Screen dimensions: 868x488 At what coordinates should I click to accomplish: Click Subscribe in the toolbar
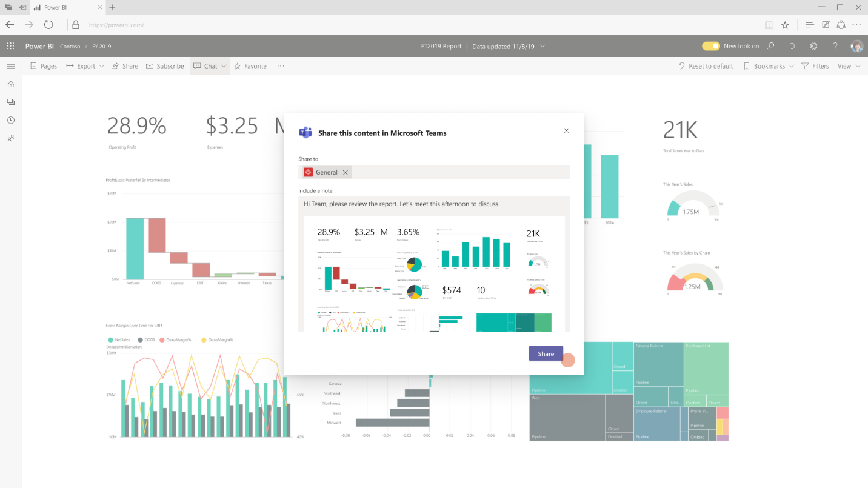coord(165,66)
